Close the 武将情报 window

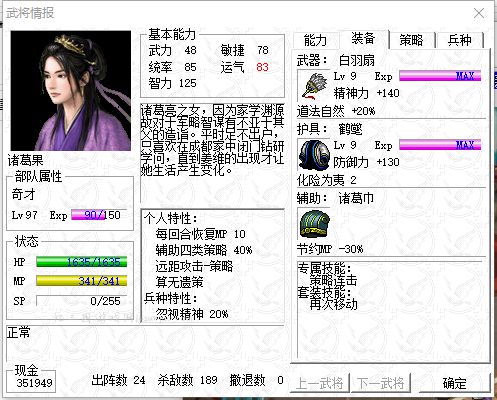(479, 13)
